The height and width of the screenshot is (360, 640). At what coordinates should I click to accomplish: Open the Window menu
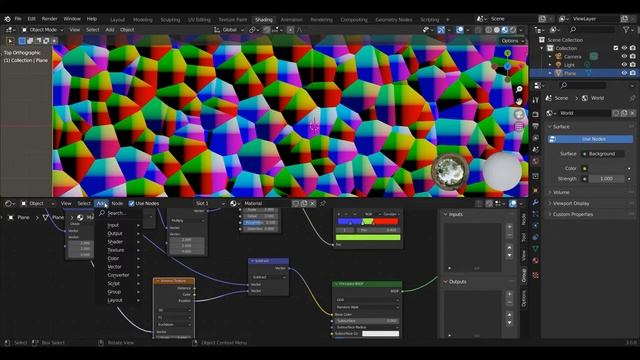click(72, 19)
